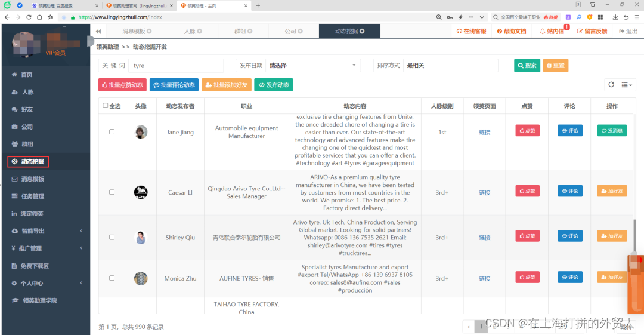This screenshot has width=644, height=335.
Task: Expand 个人中心 submenu
Action: [46, 283]
